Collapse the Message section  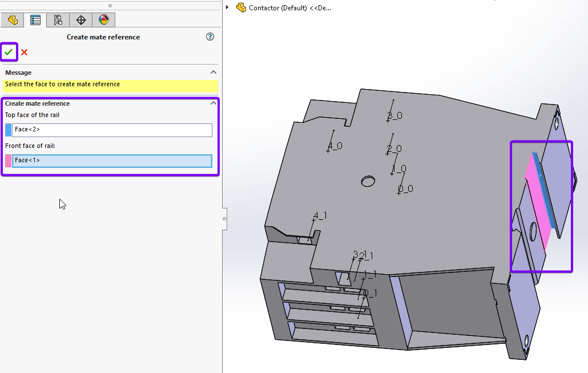pos(214,72)
